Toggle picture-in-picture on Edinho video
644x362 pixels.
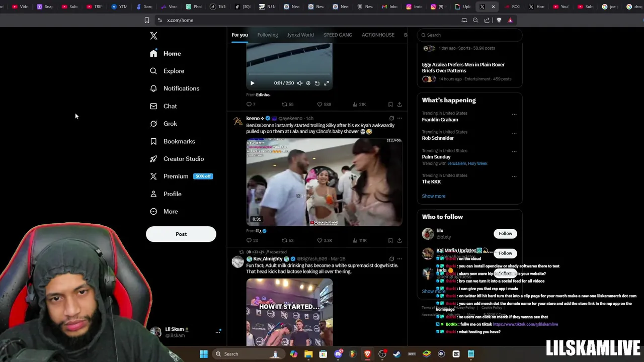[317, 83]
